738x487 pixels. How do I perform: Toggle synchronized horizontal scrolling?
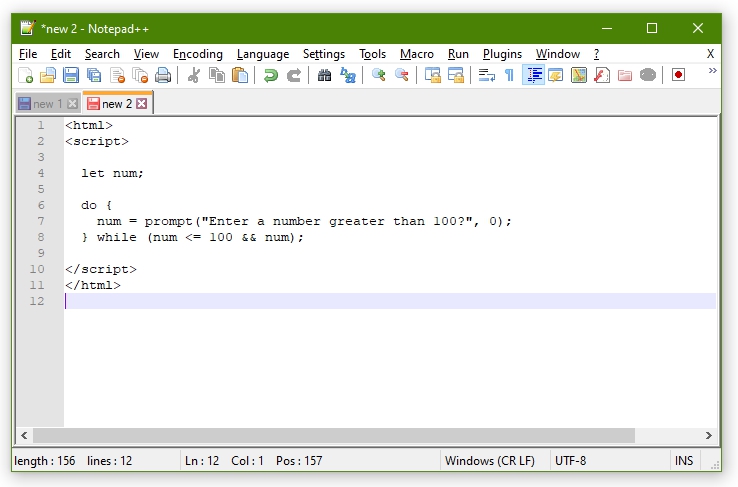pos(456,75)
